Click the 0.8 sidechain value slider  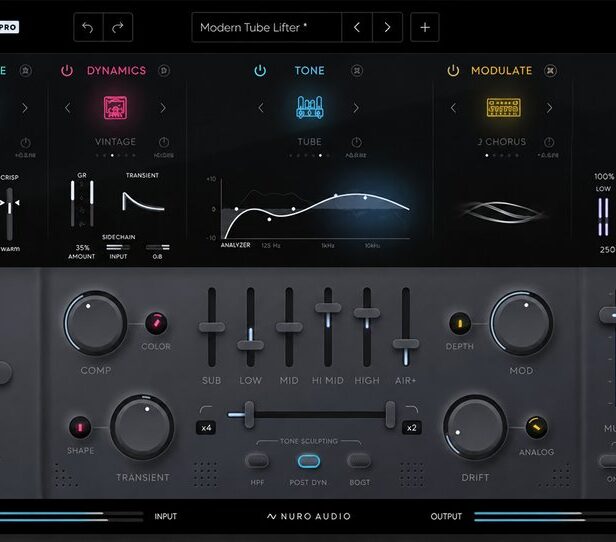[x=158, y=247]
